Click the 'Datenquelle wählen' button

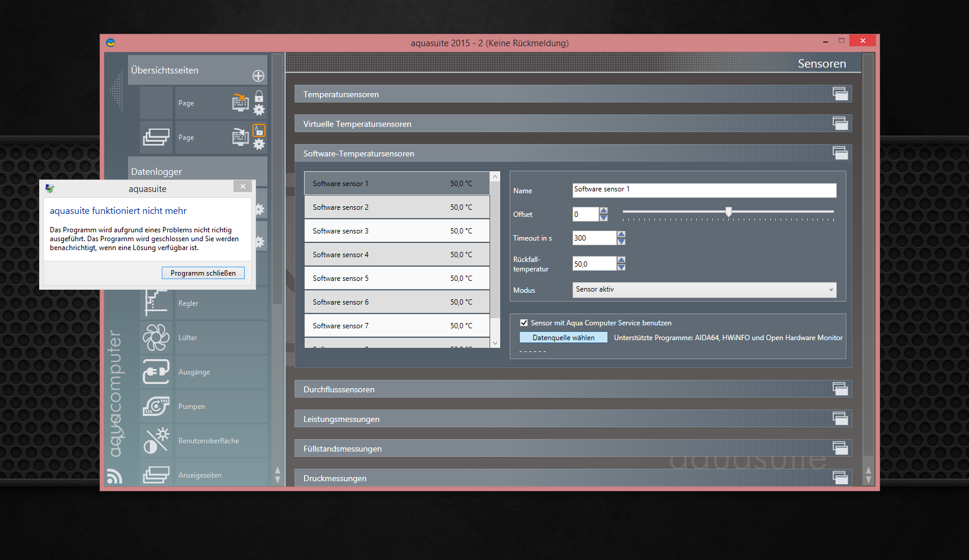563,338
